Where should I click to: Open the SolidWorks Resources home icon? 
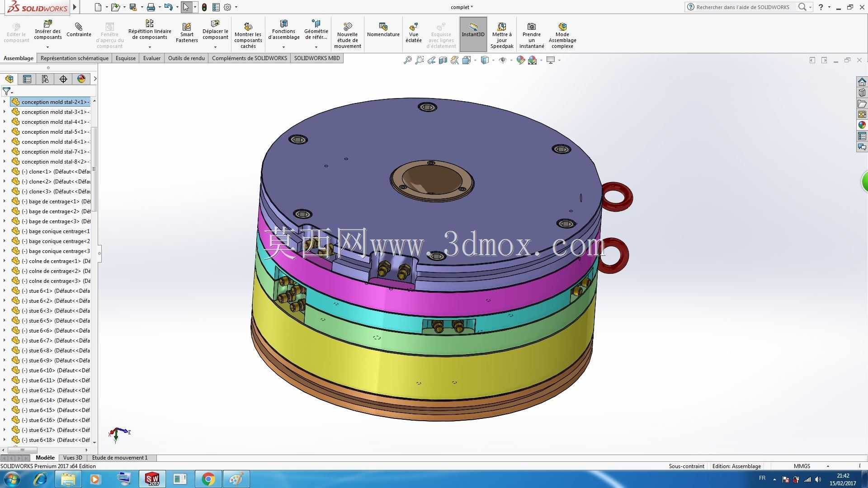coord(862,82)
